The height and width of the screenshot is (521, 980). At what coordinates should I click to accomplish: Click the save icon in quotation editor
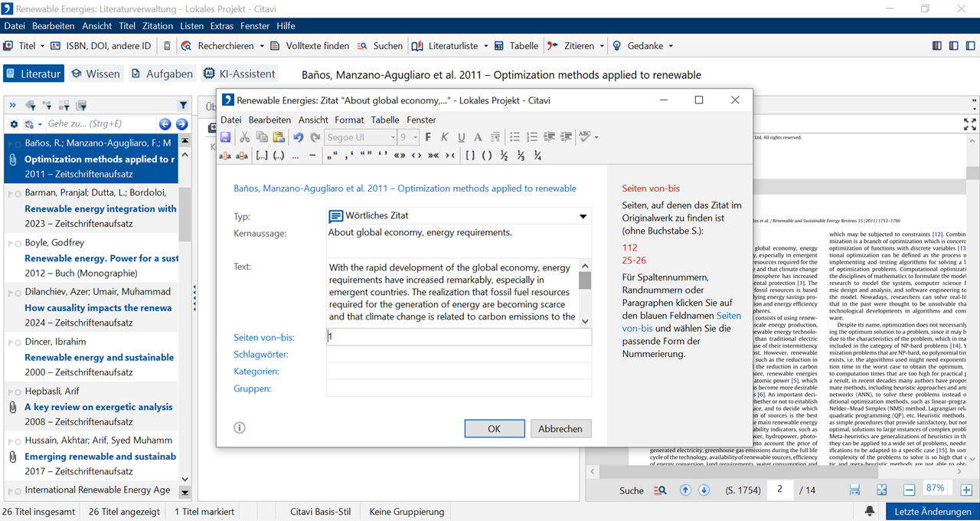[226, 137]
